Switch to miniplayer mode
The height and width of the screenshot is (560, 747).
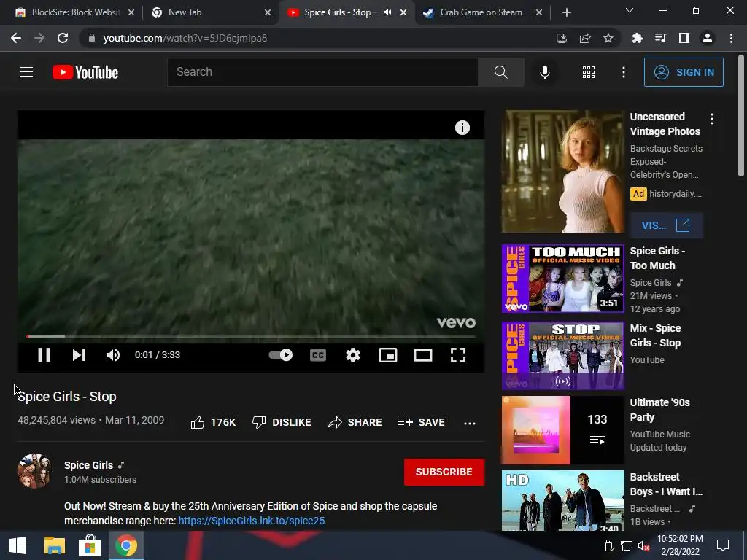pos(388,355)
